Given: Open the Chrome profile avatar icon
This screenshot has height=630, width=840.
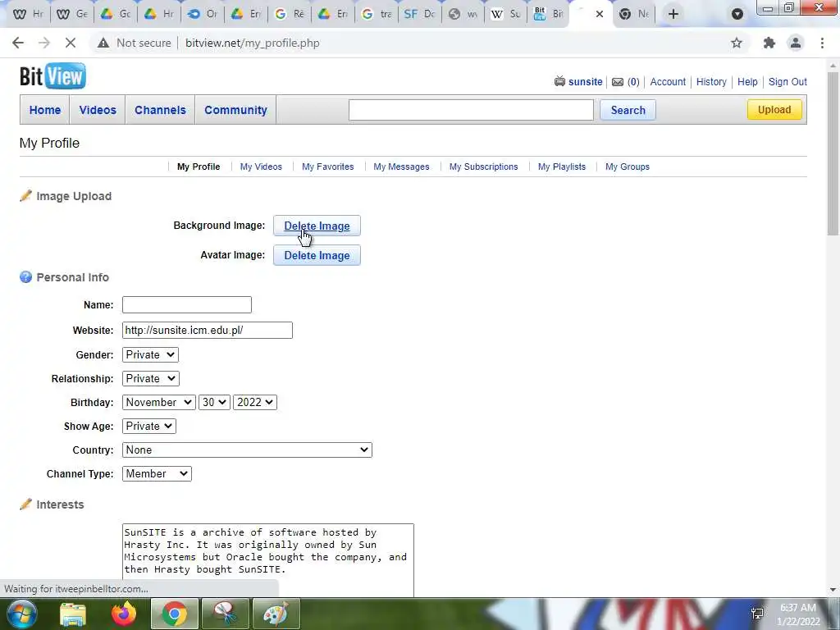Looking at the screenshot, I should 796,43.
